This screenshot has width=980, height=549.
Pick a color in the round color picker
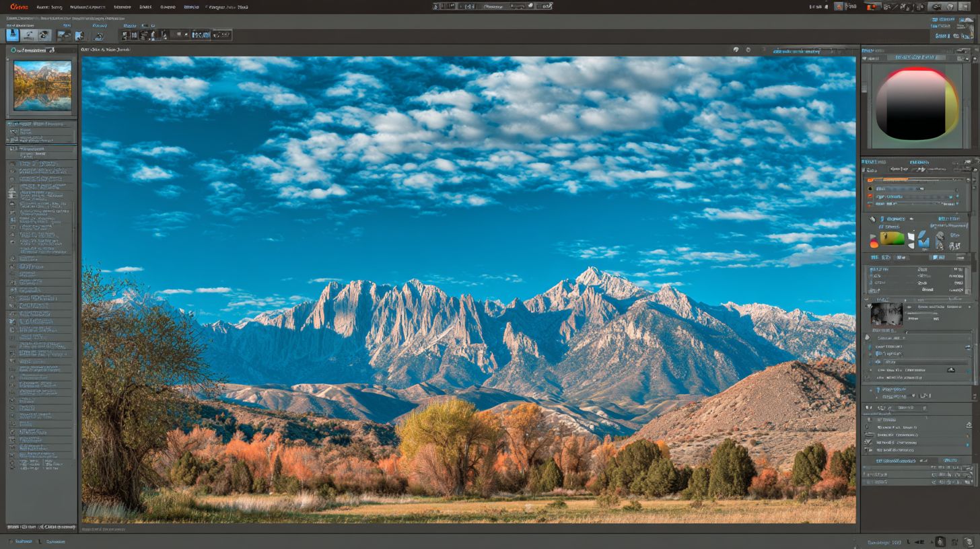point(916,104)
